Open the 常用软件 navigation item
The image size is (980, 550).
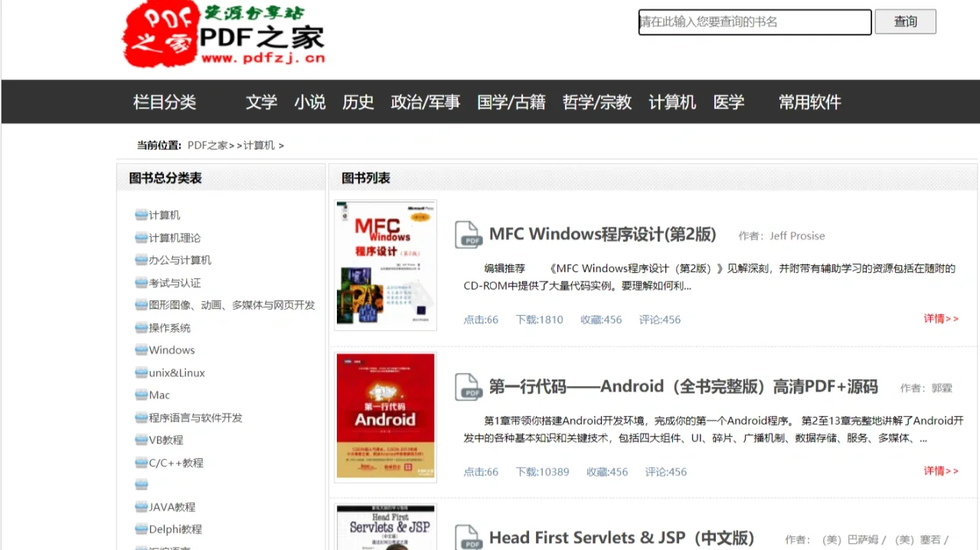click(809, 102)
